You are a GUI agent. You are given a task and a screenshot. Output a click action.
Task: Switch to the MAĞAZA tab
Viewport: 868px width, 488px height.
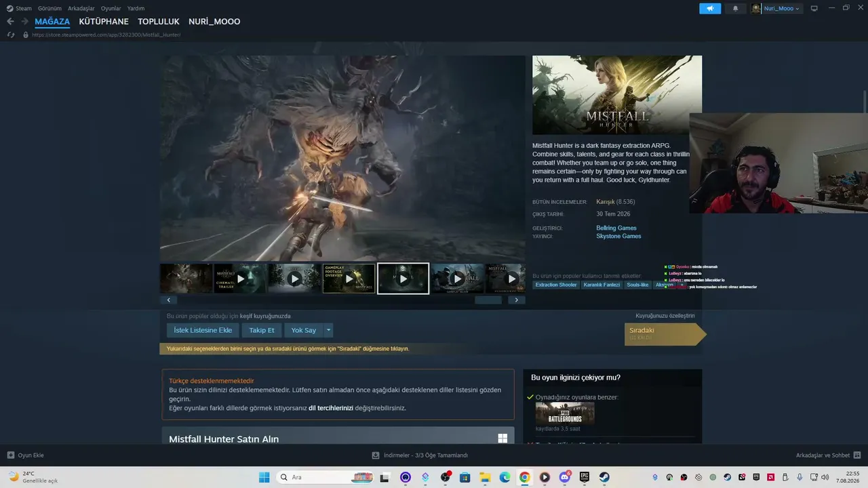[52, 22]
